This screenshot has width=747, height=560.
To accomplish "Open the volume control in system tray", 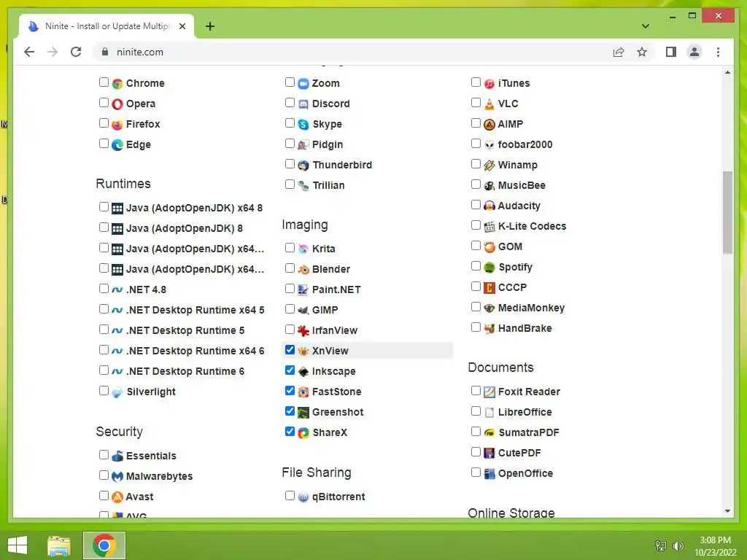I will tap(678, 545).
